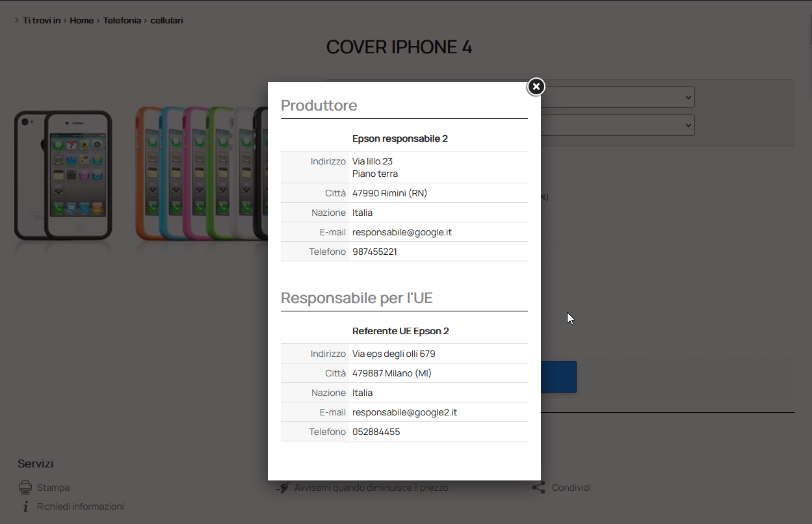Image resolution: width=812 pixels, height=524 pixels.
Task: Click the email responsabile@google.it
Action: pos(400,232)
